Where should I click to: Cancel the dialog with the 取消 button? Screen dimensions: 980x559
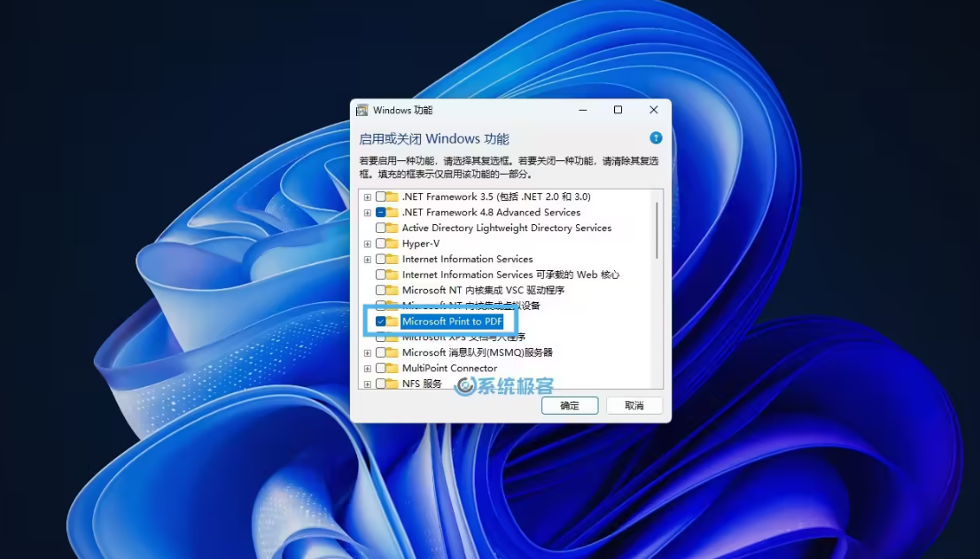pos(634,406)
